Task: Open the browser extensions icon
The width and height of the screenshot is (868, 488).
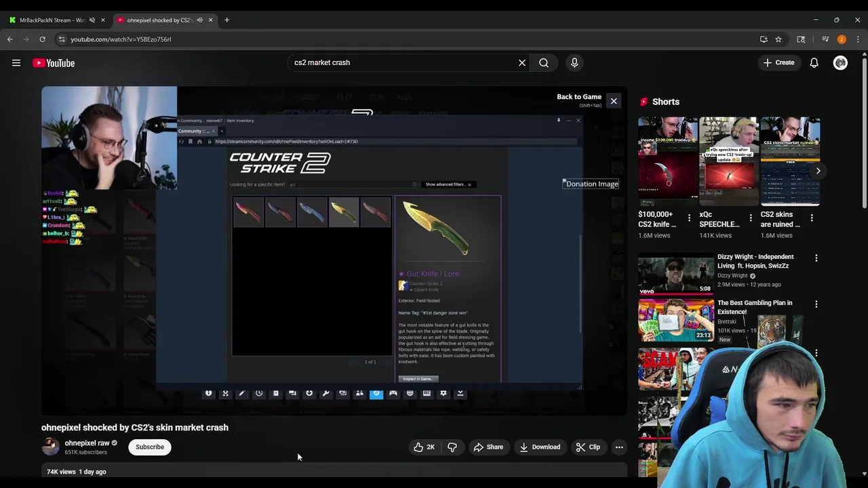Action: coord(801,39)
